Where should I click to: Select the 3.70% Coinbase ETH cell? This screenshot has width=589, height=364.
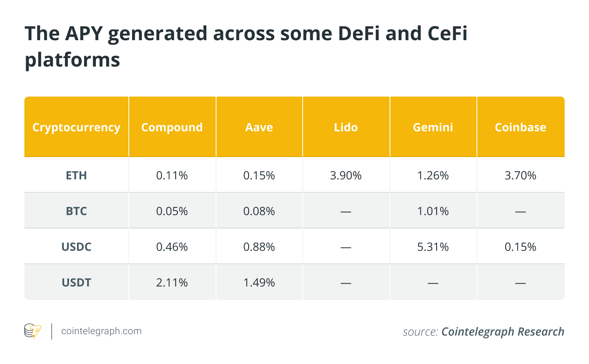tap(520, 175)
